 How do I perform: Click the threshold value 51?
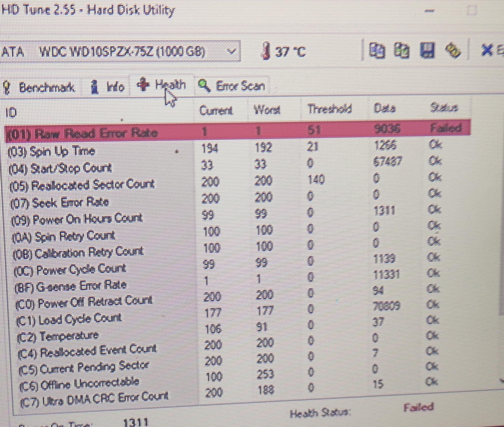click(314, 129)
